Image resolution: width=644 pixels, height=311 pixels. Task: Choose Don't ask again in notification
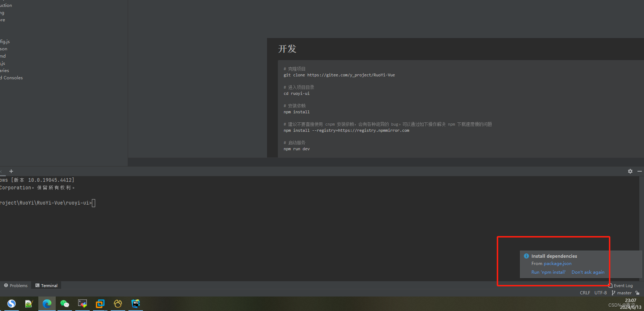point(588,272)
